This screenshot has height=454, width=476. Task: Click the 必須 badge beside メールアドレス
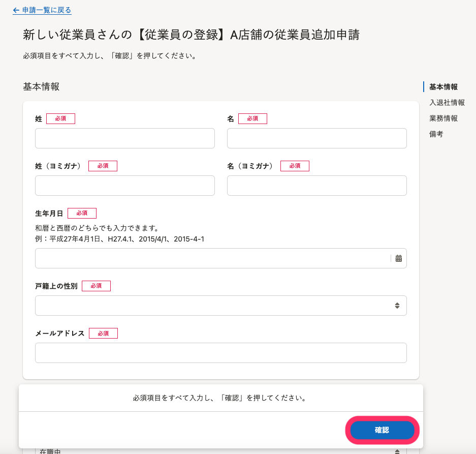point(103,334)
